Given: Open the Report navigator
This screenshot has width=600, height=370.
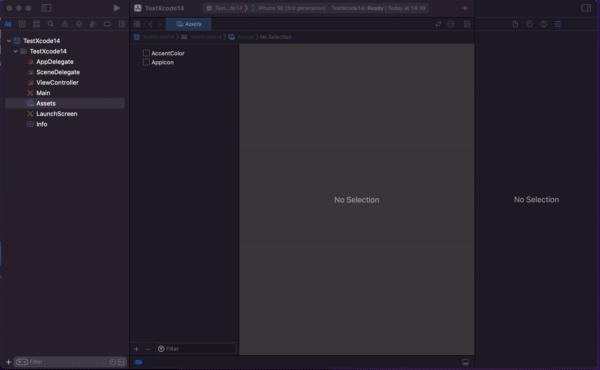Looking at the screenshot, I should 122,24.
